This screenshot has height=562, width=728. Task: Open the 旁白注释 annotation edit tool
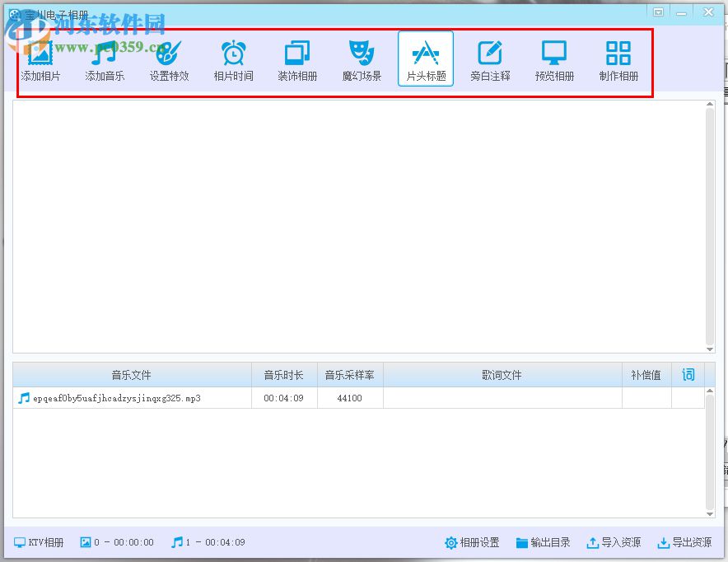tap(490, 59)
